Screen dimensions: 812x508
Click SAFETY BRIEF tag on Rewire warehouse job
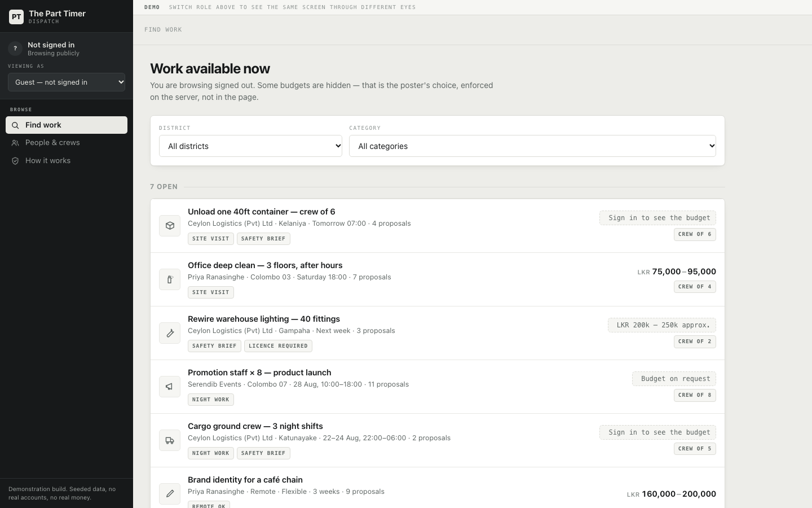[x=214, y=346]
